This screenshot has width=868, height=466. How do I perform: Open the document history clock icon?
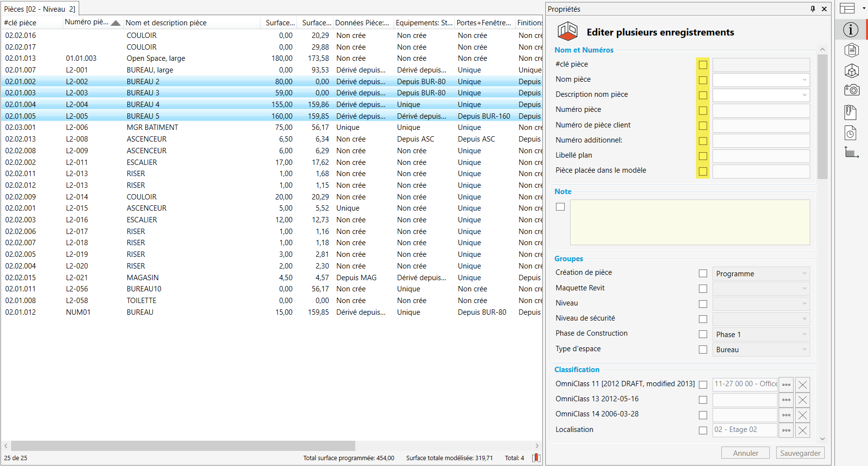851,133
